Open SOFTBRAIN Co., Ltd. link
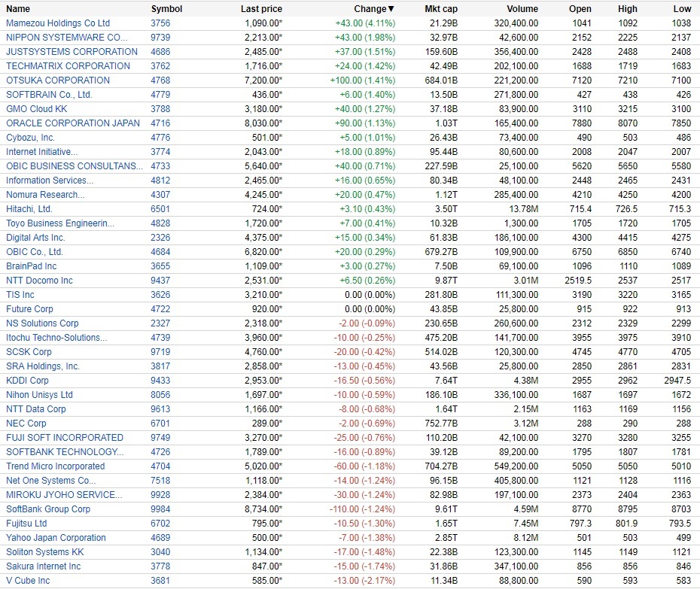This screenshot has width=700, height=589. pyautogui.click(x=49, y=95)
